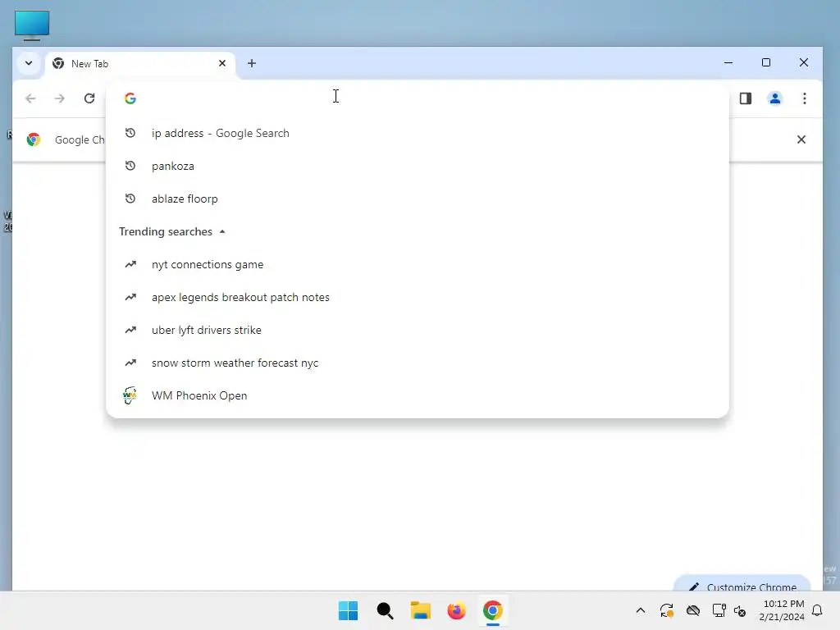Click the muted volume tray icon
840x630 pixels.
(741, 610)
